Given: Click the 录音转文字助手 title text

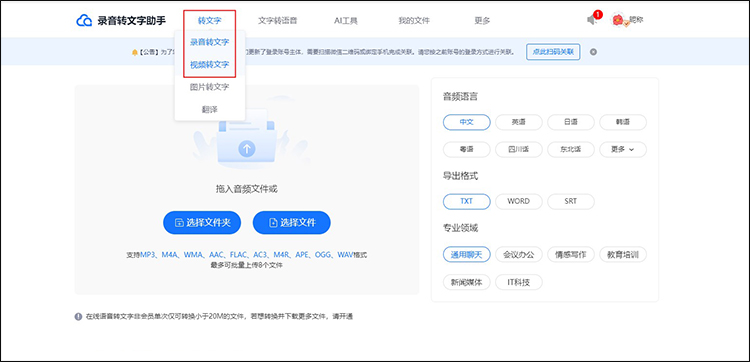Looking at the screenshot, I should point(132,21).
